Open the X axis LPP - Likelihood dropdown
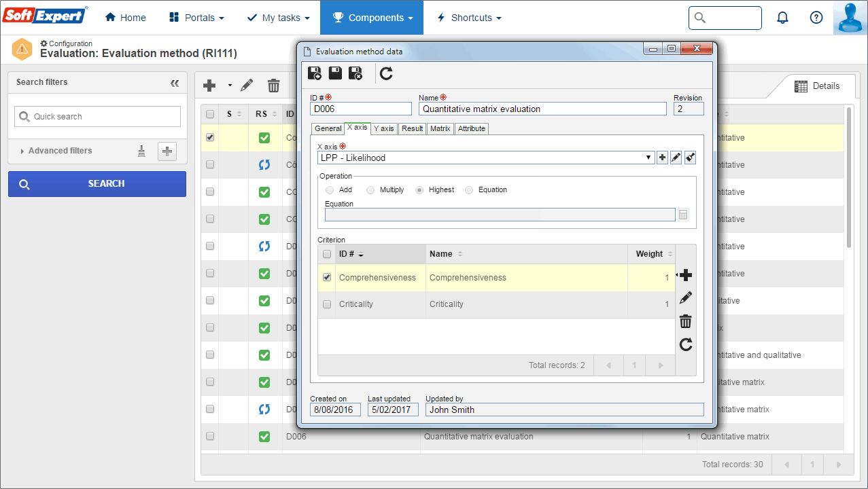 pyautogui.click(x=486, y=158)
